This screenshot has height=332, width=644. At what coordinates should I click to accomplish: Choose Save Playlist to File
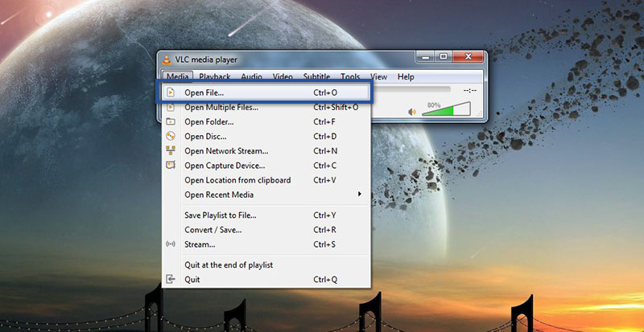click(x=220, y=215)
